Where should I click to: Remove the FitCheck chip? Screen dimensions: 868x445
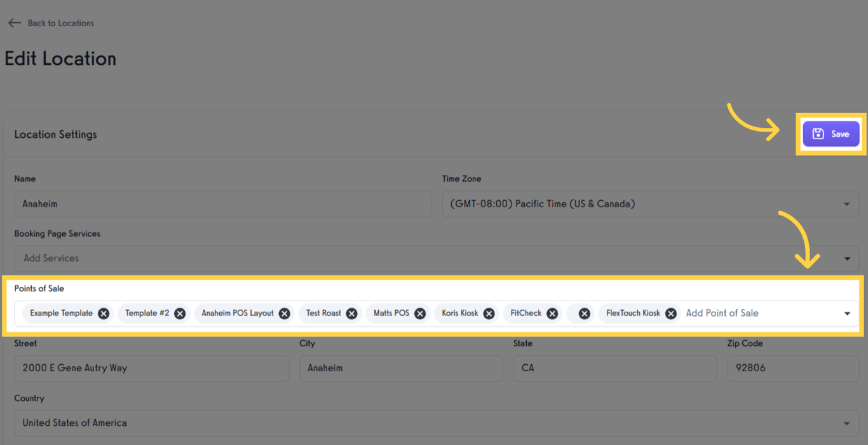pyautogui.click(x=552, y=313)
